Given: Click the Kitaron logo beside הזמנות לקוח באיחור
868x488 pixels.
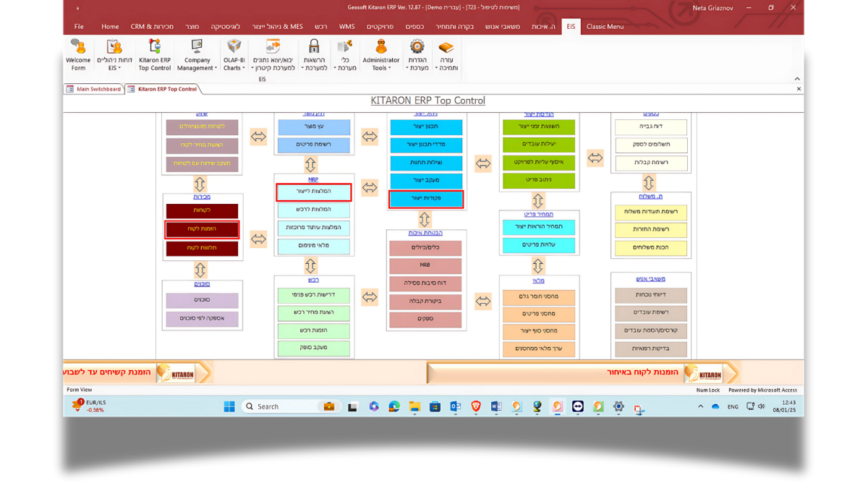Looking at the screenshot, I should tap(703, 373).
